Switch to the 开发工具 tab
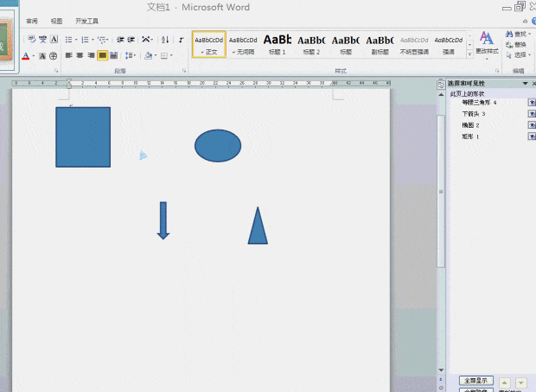Viewport: 536px width, 392px height. 86,21
